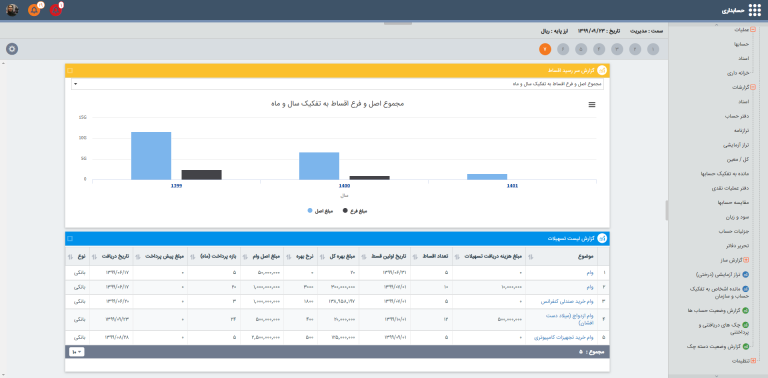Click the 1399 dark مبلغ فرع bar
768x378 pixels.
[x=201, y=175]
